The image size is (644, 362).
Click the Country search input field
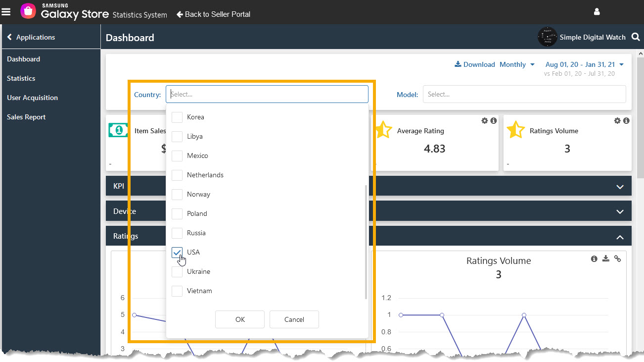[x=267, y=94]
